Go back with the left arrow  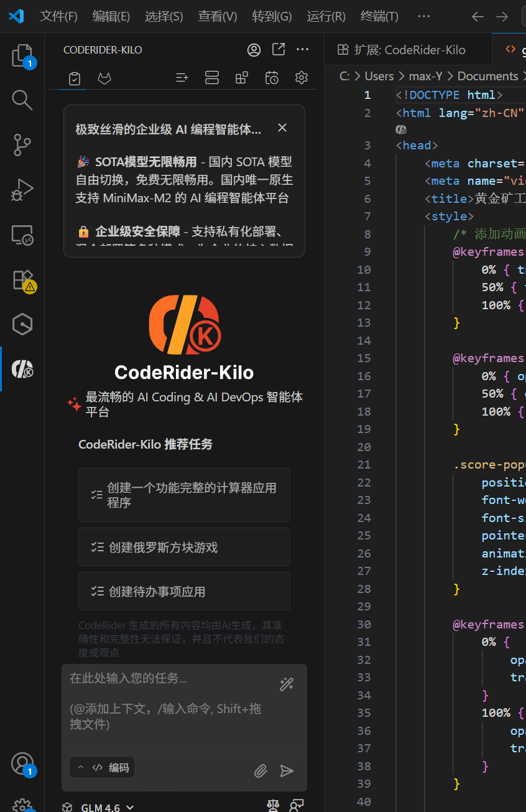click(x=478, y=17)
